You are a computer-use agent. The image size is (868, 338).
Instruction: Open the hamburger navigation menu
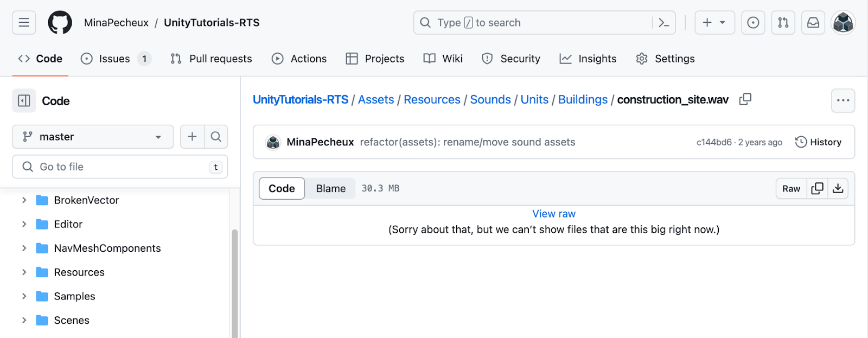click(x=24, y=23)
